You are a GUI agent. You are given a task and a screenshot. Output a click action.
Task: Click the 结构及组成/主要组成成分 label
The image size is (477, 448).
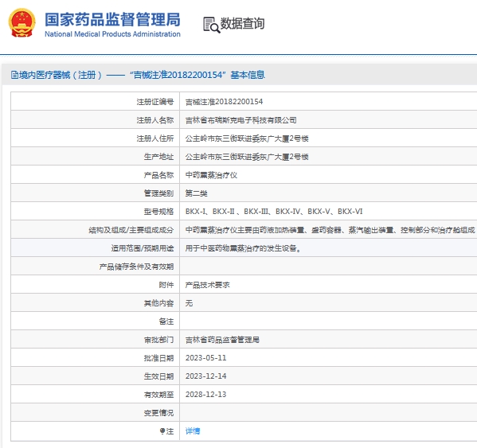(131, 230)
